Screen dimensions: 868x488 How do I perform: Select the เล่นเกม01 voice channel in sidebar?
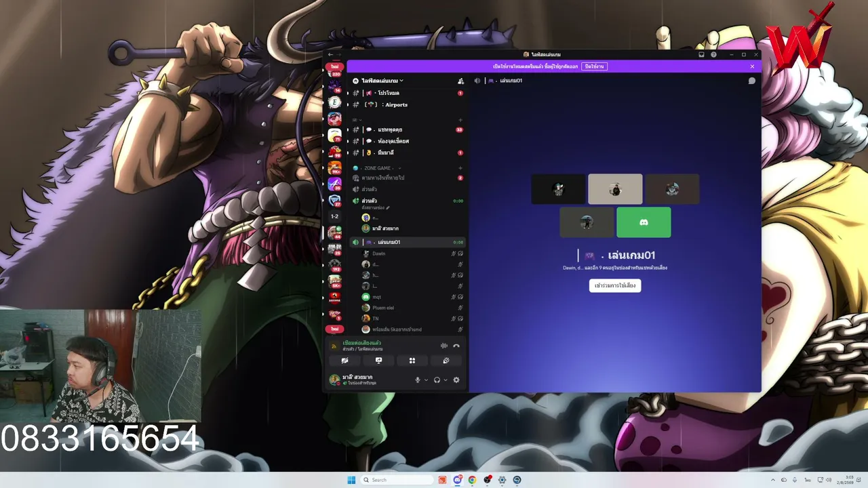[x=408, y=242]
